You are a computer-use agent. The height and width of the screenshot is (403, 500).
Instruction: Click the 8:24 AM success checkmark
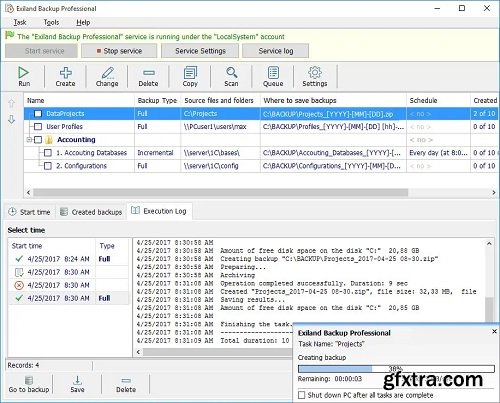pos(19,259)
